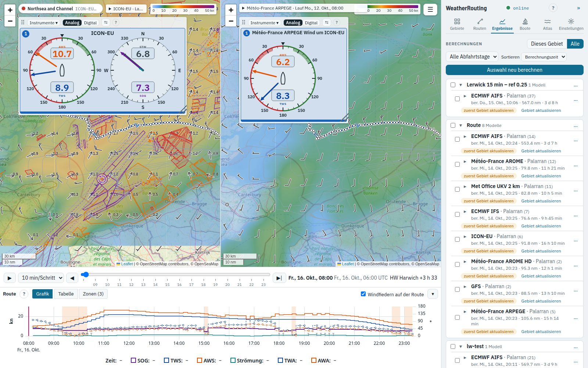
Task: Open the hamburger menu on right map
Action: click(x=430, y=10)
